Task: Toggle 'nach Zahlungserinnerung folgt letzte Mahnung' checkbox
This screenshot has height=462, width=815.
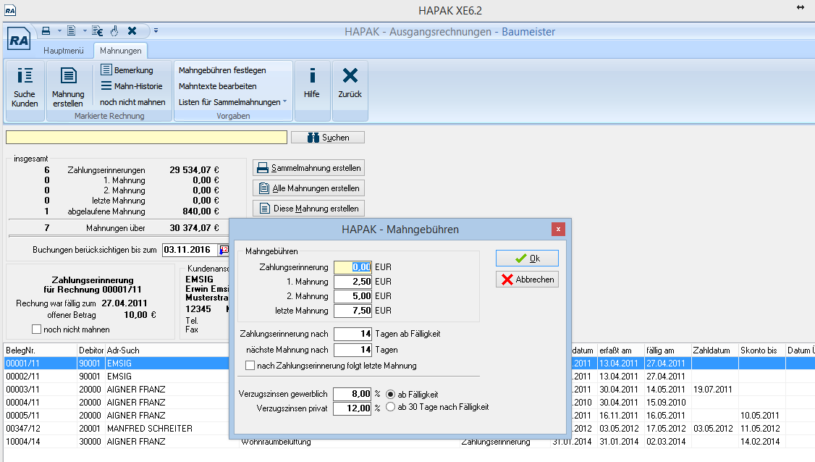Action: point(250,365)
